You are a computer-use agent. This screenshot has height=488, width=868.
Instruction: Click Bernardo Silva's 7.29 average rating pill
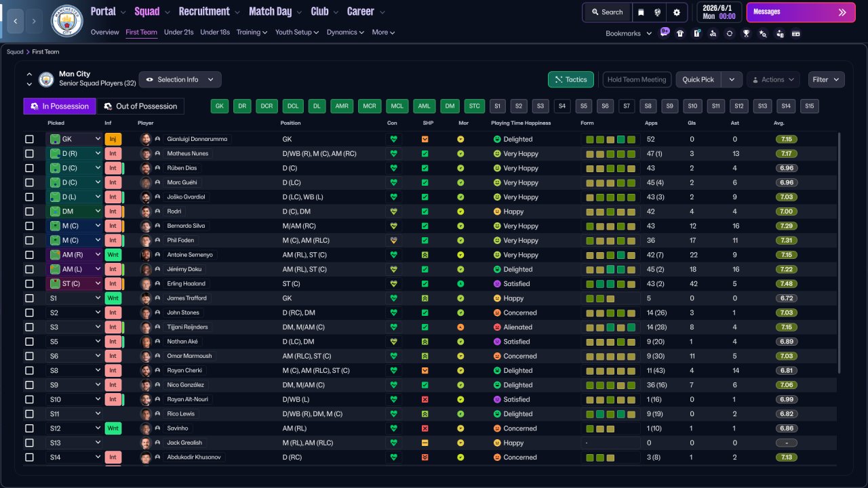coord(787,226)
